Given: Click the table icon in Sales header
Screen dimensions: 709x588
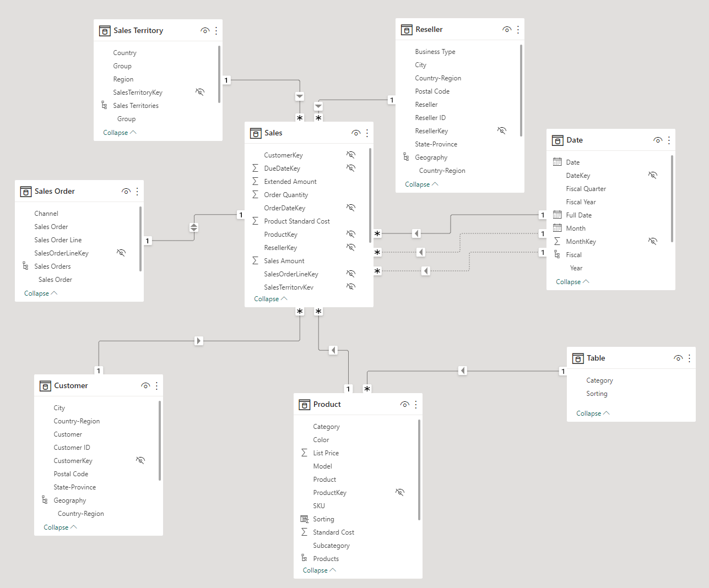Looking at the screenshot, I should 256,133.
